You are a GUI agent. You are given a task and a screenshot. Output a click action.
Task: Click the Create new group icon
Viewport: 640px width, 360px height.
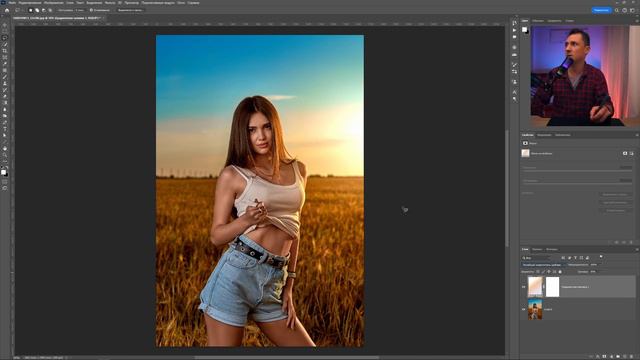coord(618,356)
